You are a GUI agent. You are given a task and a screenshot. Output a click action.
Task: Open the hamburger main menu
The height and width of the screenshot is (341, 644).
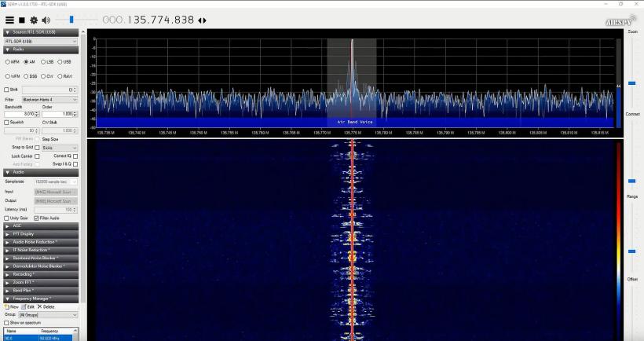(x=9, y=20)
